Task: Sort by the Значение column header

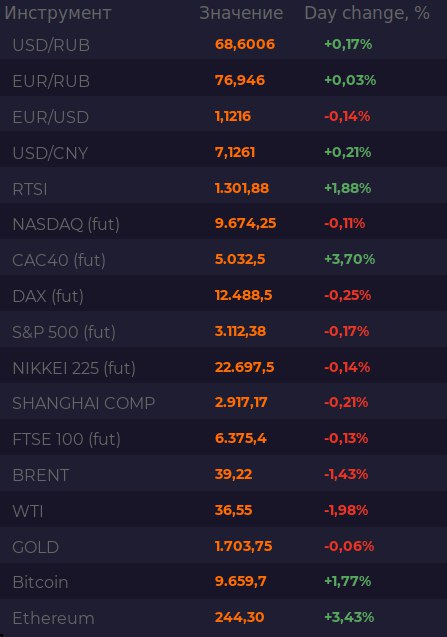Action: 241,13
